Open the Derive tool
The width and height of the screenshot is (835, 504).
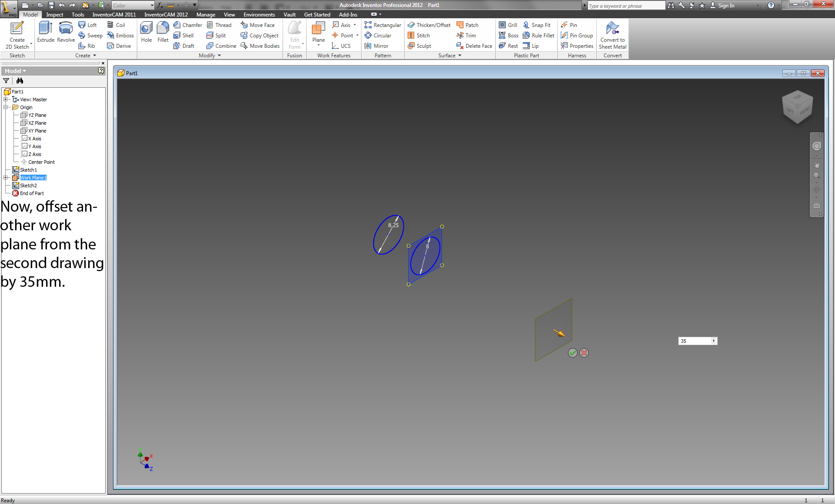point(119,46)
